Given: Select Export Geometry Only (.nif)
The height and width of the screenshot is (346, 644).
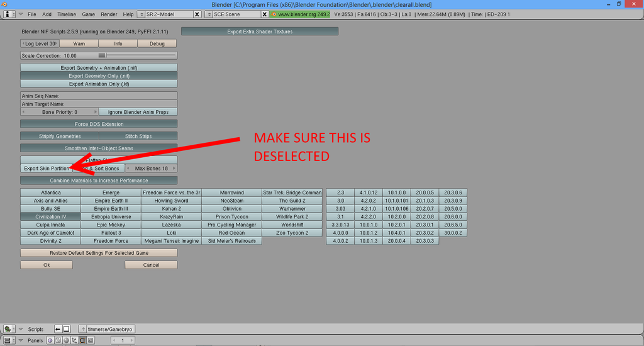Looking at the screenshot, I should (99, 76).
